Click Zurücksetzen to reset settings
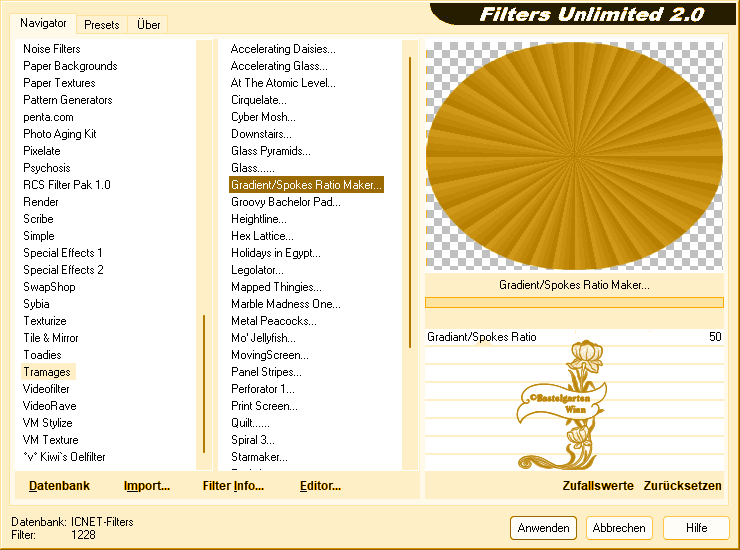 [x=682, y=486]
